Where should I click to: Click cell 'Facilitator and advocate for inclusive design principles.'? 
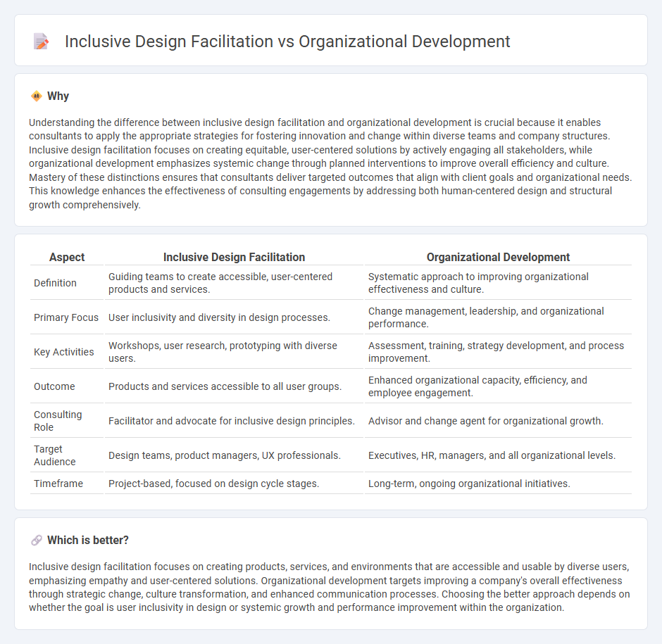(234, 421)
